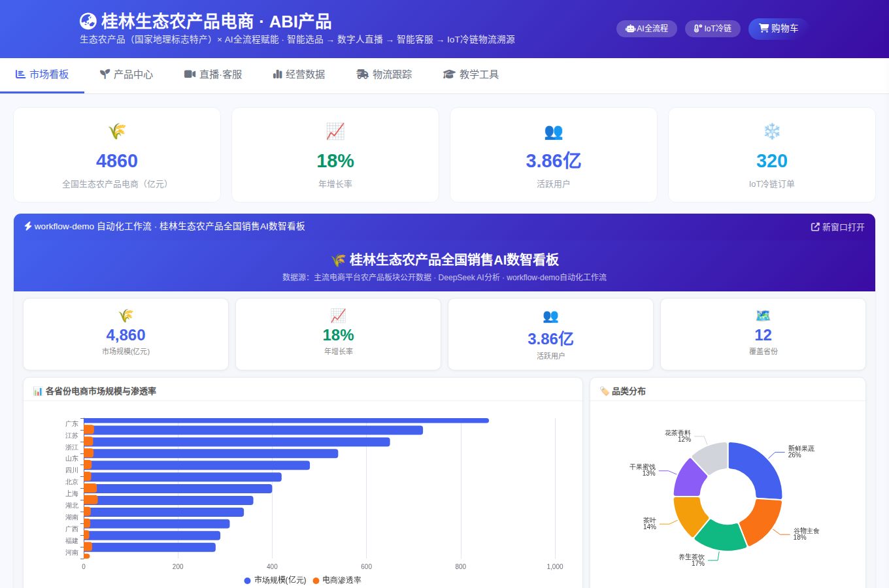
Task: Click the wheat icon above 4,860 市场规模
Action: click(x=126, y=316)
